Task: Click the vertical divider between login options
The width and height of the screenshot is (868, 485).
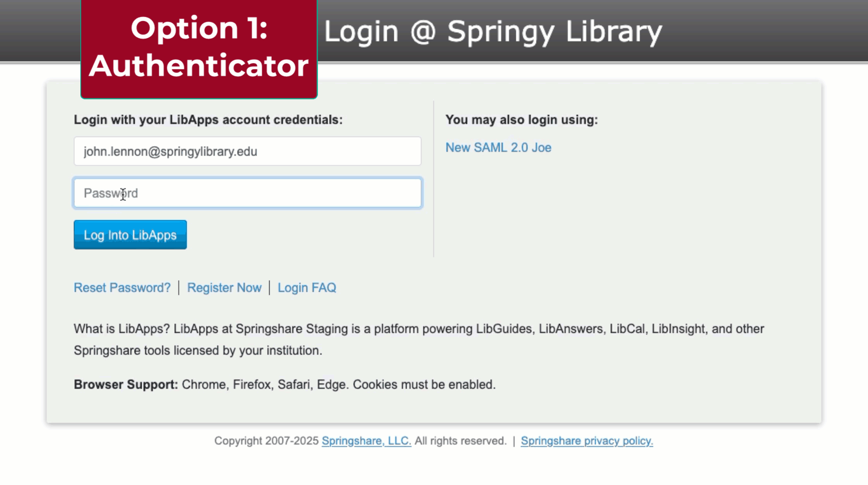Action: [433, 179]
